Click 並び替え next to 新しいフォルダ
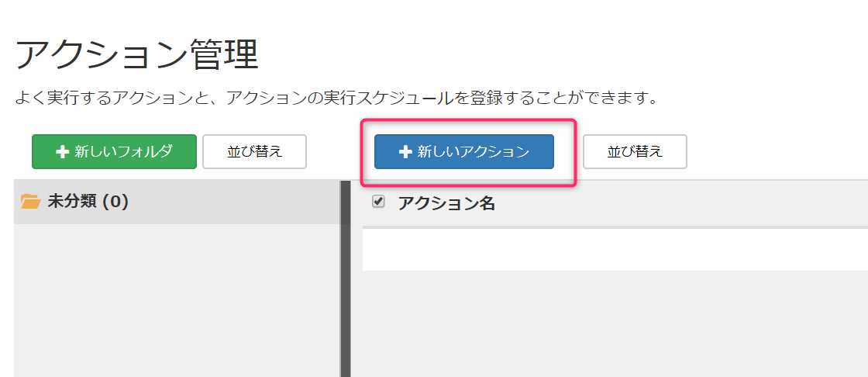Screen dimensions: 868x377 click(x=255, y=151)
